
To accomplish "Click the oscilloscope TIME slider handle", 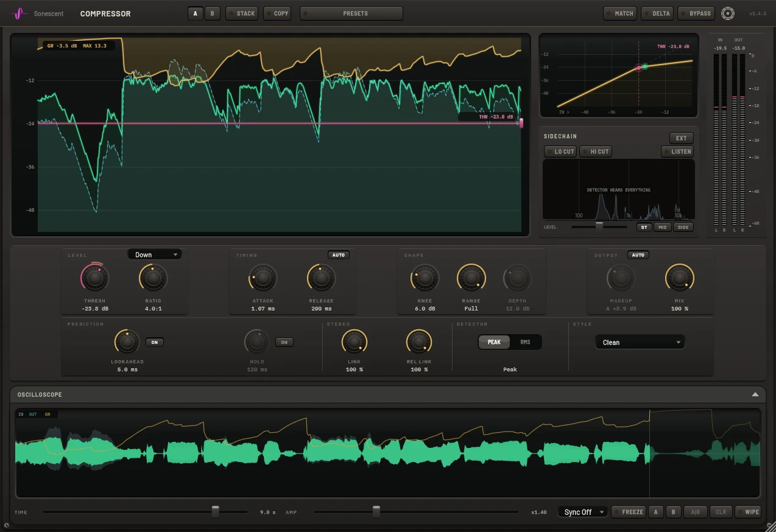I will [215, 512].
